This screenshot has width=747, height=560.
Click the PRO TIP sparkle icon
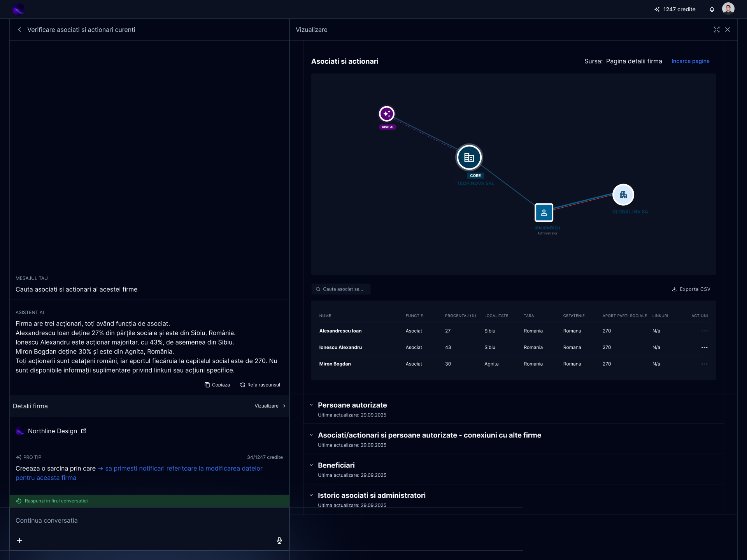point(18,457)
